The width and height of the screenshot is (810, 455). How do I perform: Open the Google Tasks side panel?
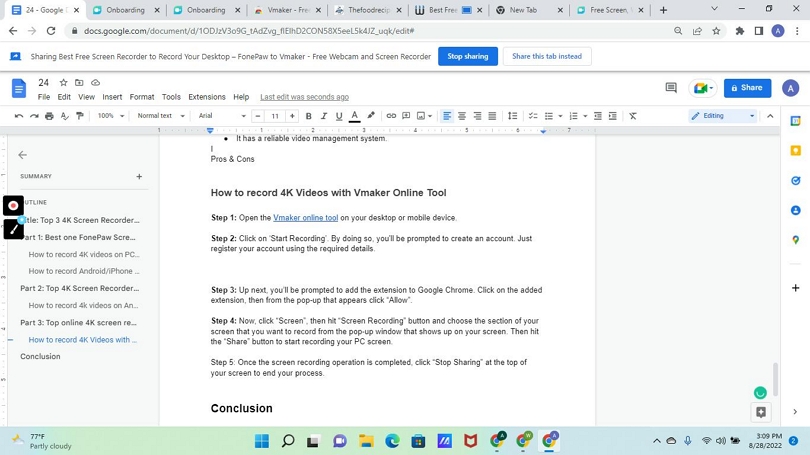tap(796, 181)
